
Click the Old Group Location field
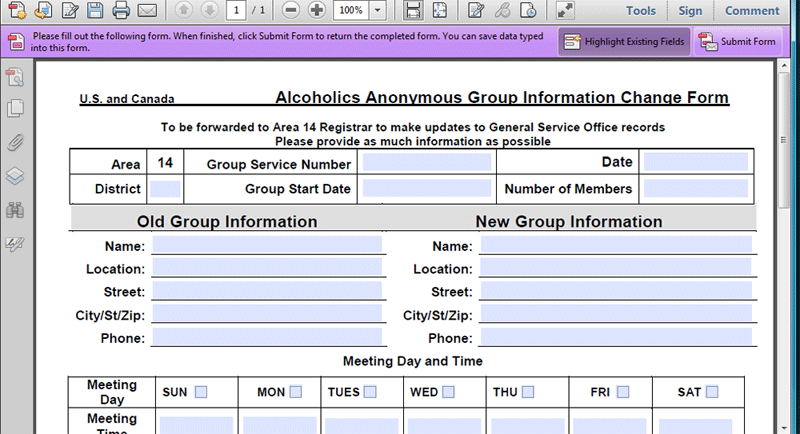coord(267,267)
